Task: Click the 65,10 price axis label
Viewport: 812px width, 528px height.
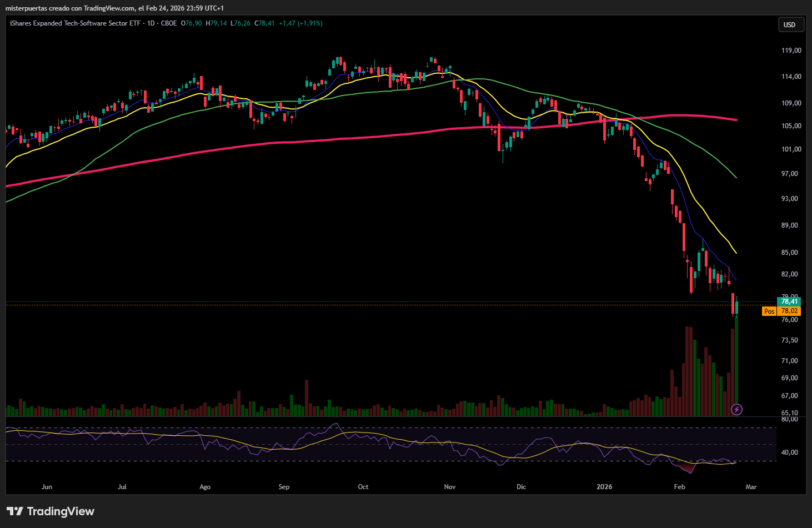Action: [x=789, y=413]
